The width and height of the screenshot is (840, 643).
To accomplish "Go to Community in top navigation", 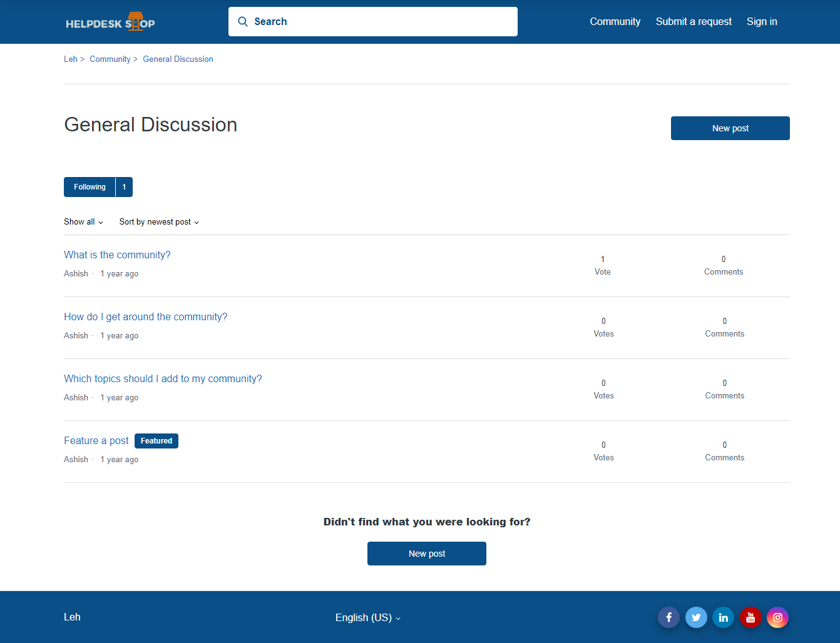I will click(x=615, y=22).
